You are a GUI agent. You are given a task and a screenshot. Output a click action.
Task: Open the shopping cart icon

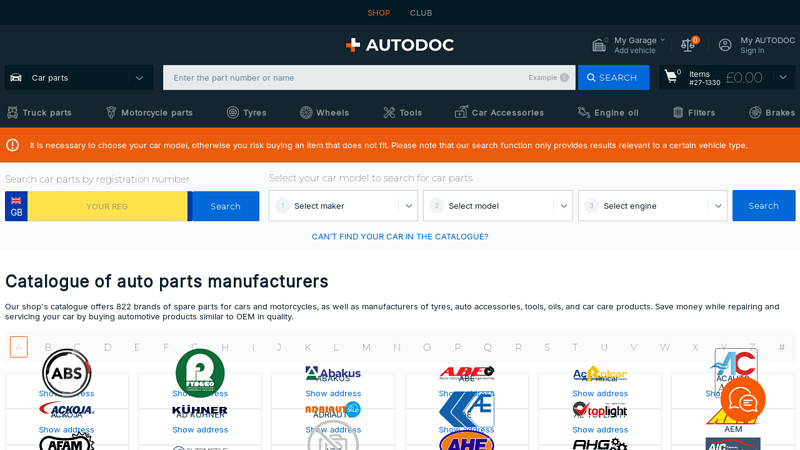(671, 77)
